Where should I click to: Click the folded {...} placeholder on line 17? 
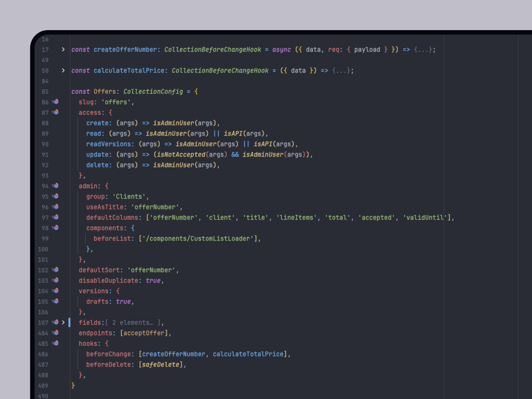(x=423, y=49)
